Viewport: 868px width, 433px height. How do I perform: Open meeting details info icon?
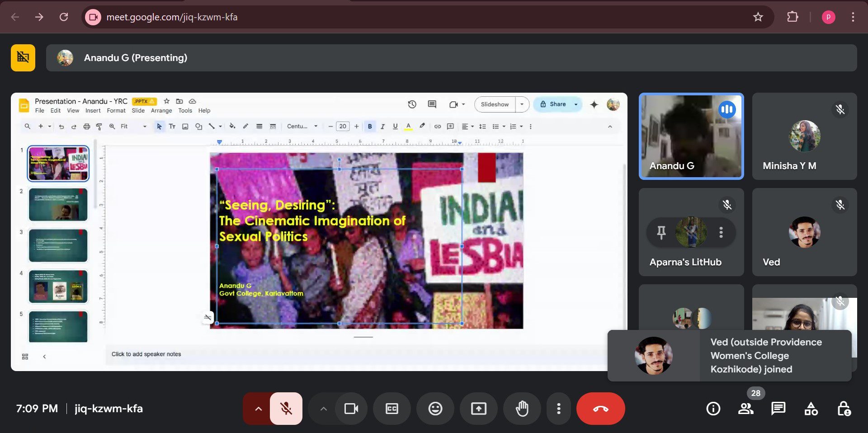tap(713, 409)
